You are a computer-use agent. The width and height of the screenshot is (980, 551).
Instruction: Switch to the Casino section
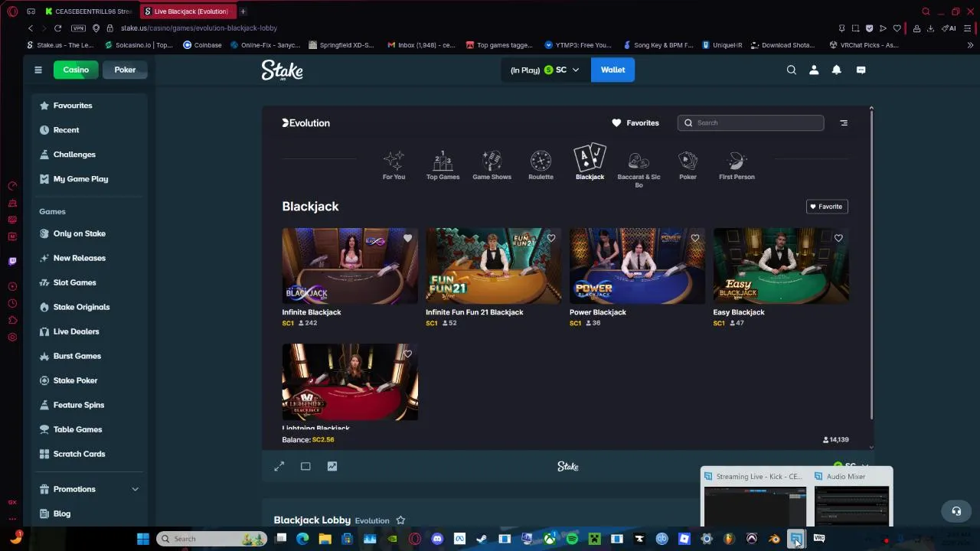pos(76,70)
